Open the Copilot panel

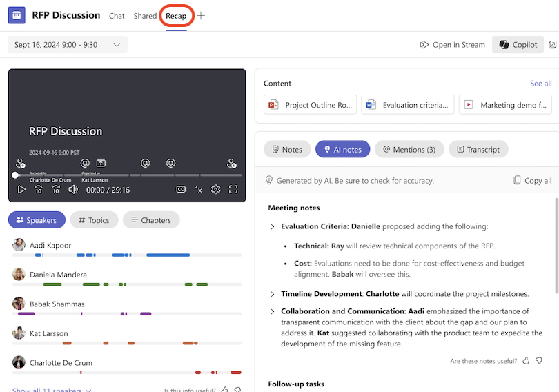point(518,45)
